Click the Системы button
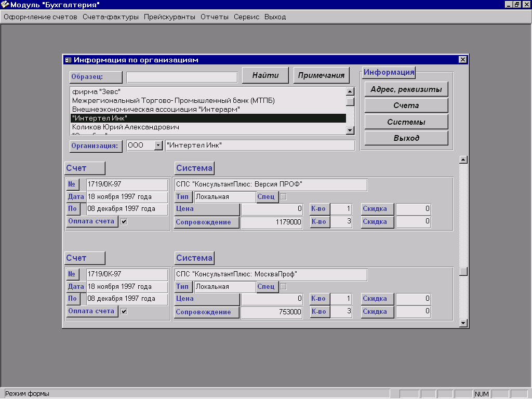The width and height of the screenshot is (532, 399). [x=406, y=122]
